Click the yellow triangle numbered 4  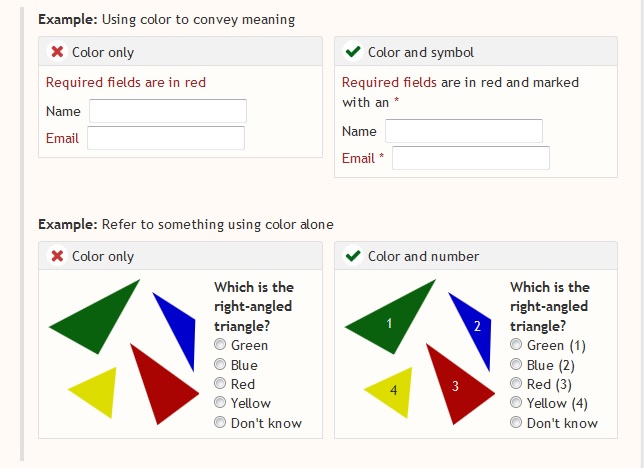393,391
